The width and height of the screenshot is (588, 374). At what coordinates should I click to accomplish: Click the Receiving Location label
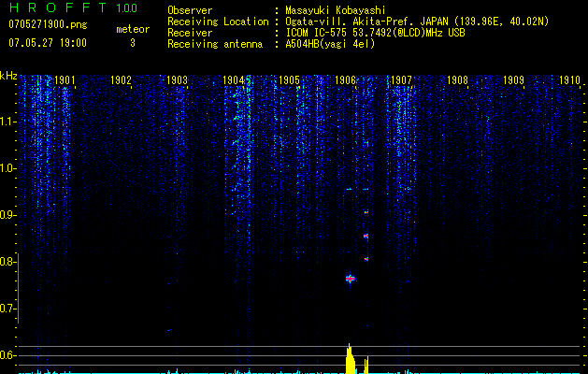(x=218, y=22)
